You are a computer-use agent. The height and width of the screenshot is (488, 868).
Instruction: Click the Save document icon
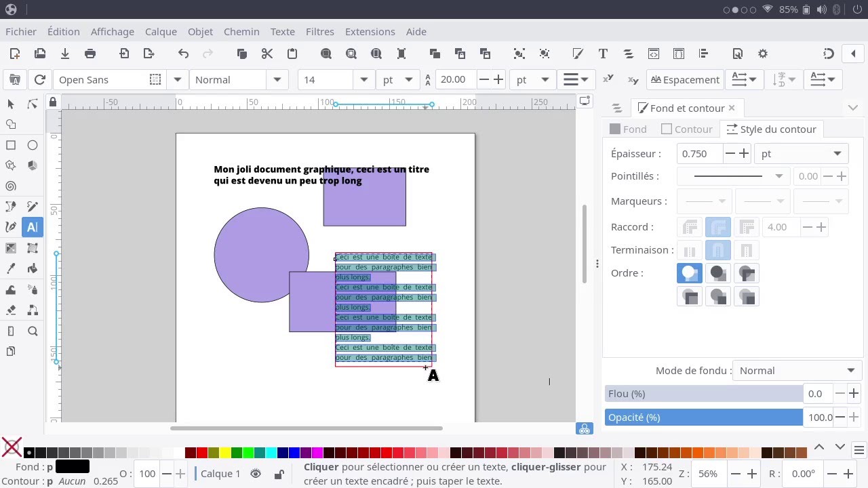tap(65, 54)
